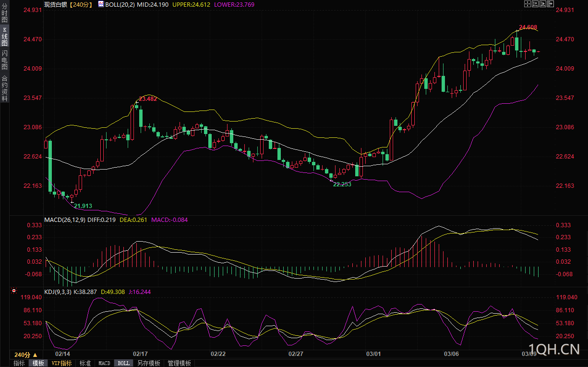Select the 模板 bottom tab
Viewport: 588px width, 367px height.
38,363
